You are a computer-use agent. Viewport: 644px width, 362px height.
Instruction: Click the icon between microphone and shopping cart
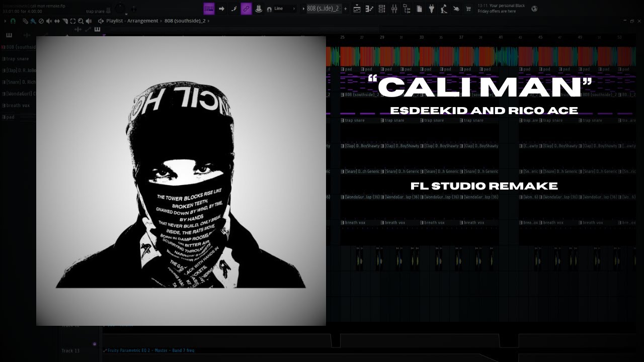coord(456,9)
